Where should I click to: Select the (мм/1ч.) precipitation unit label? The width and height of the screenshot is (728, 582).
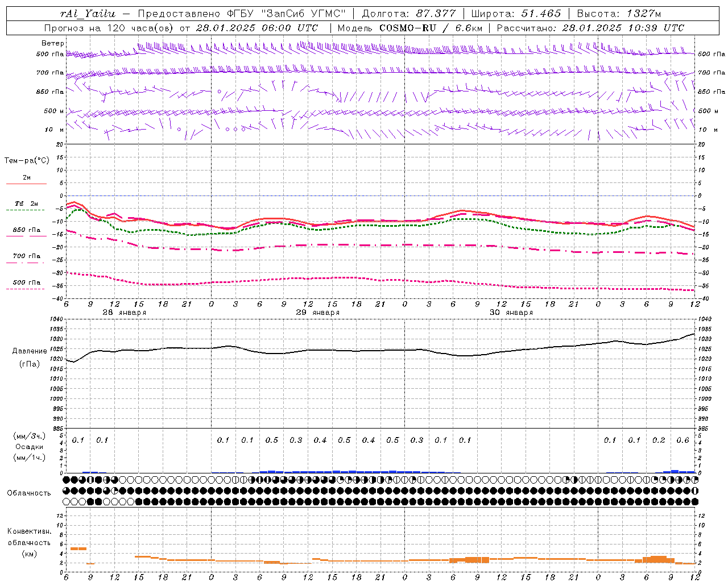coord(30,458)
